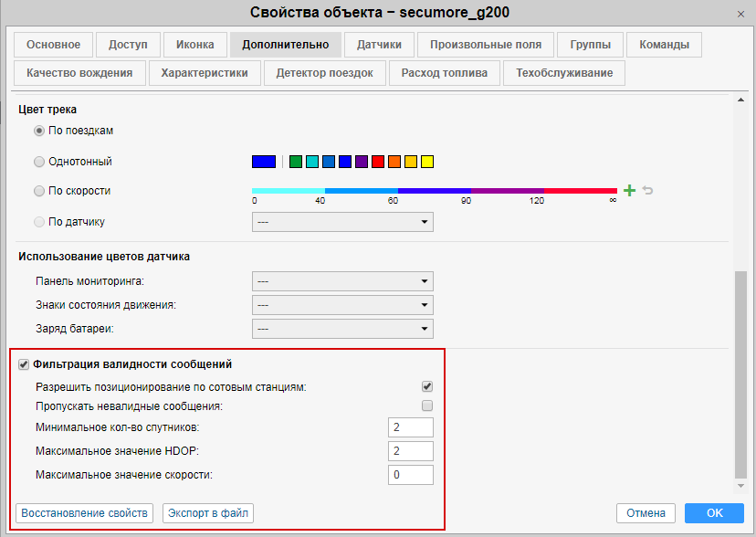The height and width of the screenshot is (537, 756).
Task: Enable 'Пропускать невалидные сообщения' checkbox
Action: (427, 405)
